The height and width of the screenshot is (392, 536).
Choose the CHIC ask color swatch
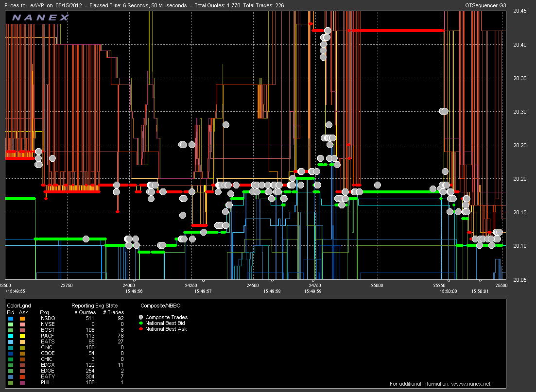[x=22, y=359]
